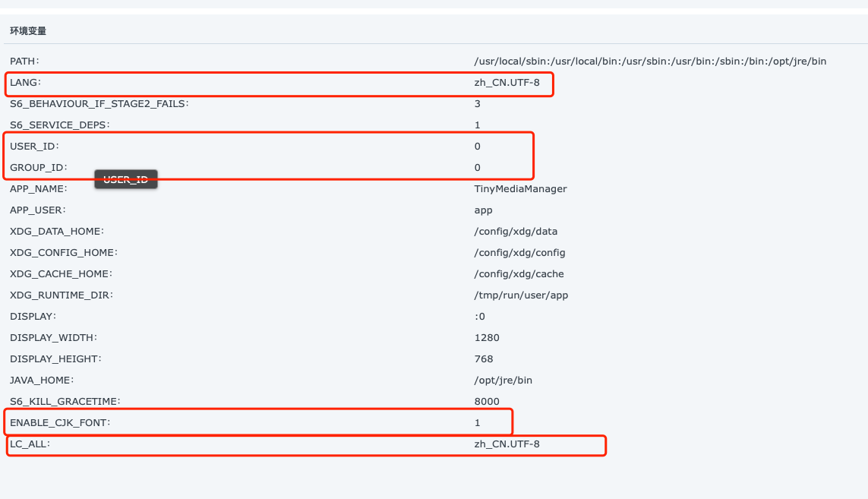Select the DISPLAY_HEIGHT value 768
Screen dimensions: 868x499
click(x=484, y=358)
